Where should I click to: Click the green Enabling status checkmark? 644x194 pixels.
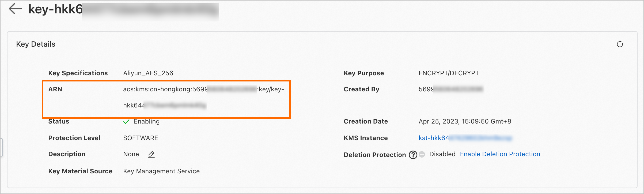click(126, 122)
